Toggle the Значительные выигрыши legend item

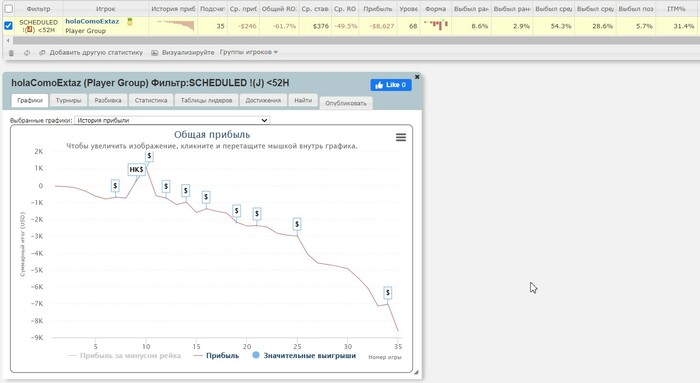[x=304, y=356]
